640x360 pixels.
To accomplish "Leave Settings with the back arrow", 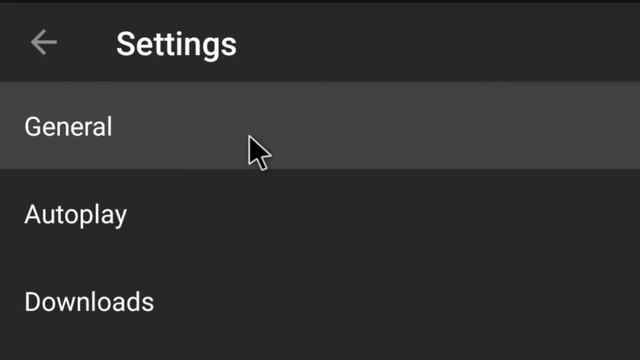I will point(44,42).
